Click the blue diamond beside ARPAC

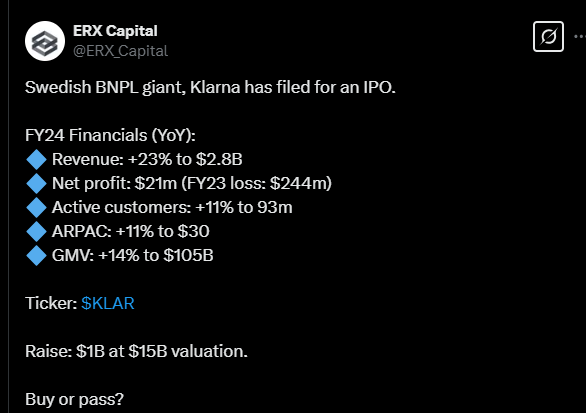pos(37,231)
